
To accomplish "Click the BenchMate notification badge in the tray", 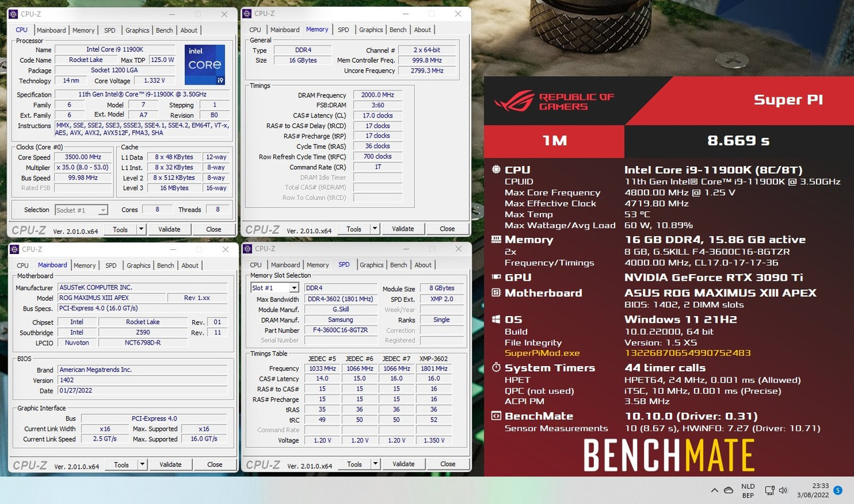I will point(838,490).
